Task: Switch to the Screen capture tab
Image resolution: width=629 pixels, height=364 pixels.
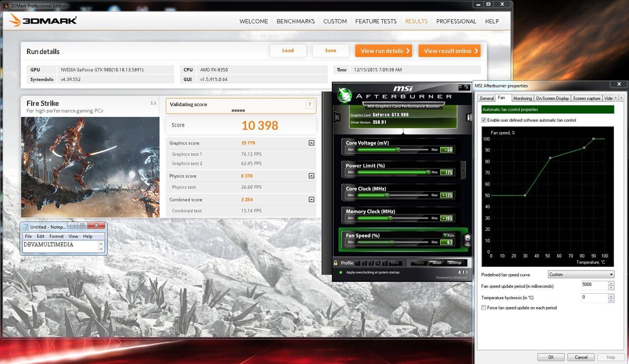Action: (587, 98)
